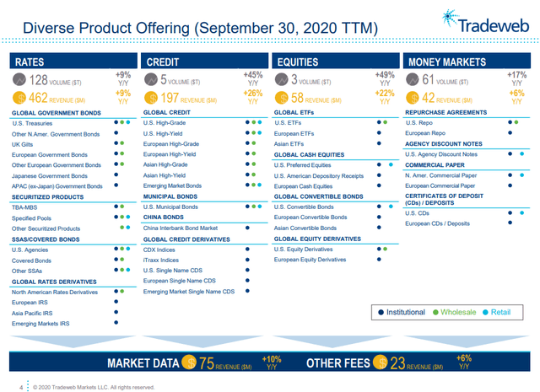
Task: Click the U.S. High-Grade row label
Action: pyautogui.click(x=165, y=123)
